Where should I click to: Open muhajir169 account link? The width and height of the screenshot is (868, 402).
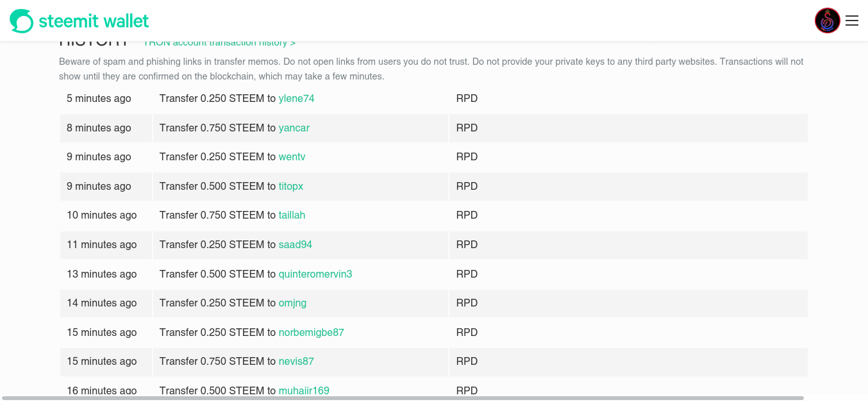point(304,390)
